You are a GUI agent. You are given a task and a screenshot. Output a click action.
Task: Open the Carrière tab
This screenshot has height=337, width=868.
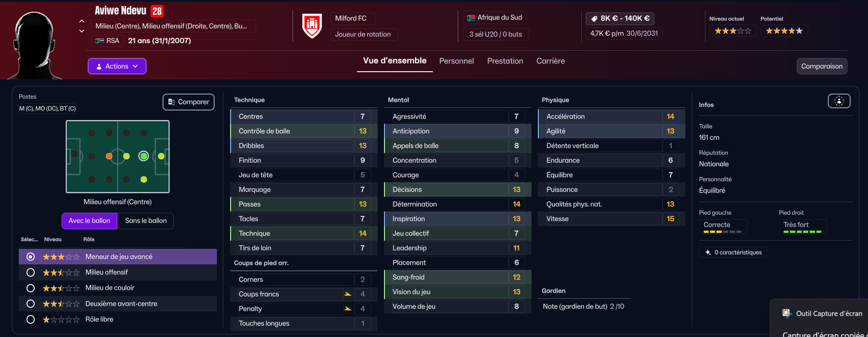click(x=550, y=61)
